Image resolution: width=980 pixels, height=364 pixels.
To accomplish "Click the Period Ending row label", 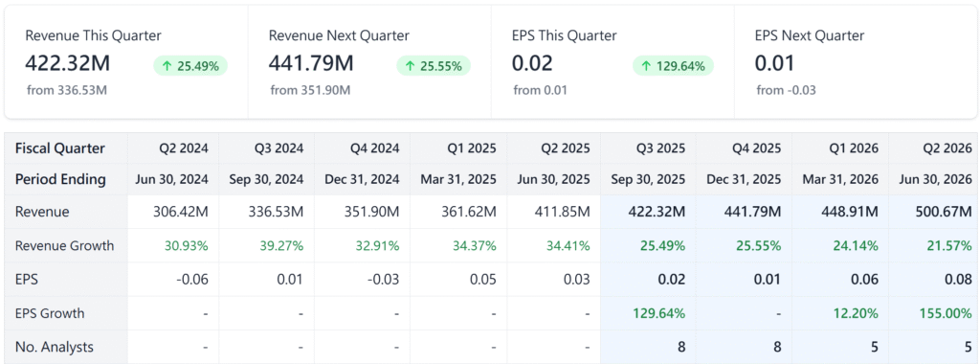I will pos(60,180).
